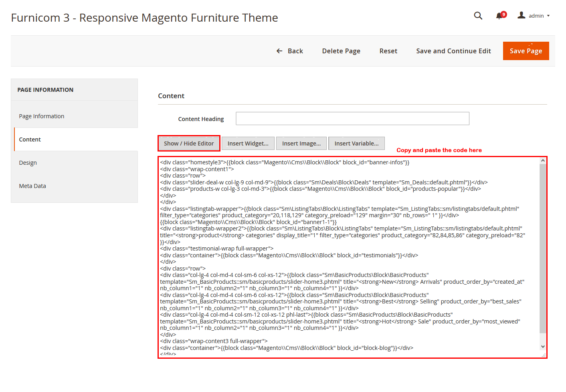
Task: Click the textarea resize handle corner
Action: [544, 355]
